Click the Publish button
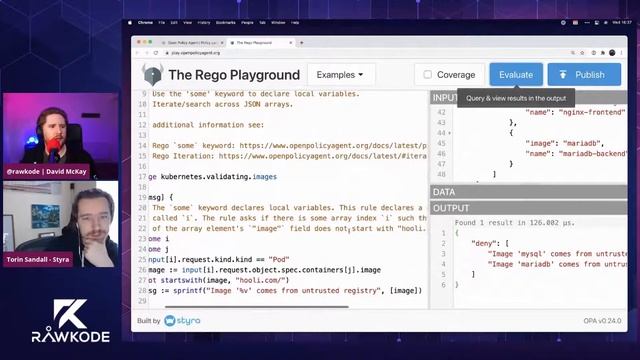The image size is (640, 360). coord(584,75)
